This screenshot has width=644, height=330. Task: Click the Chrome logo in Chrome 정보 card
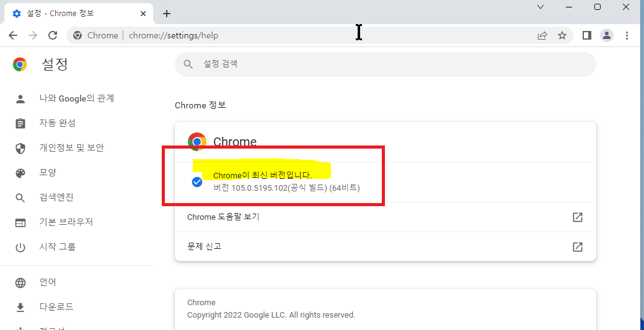point(197,142)
